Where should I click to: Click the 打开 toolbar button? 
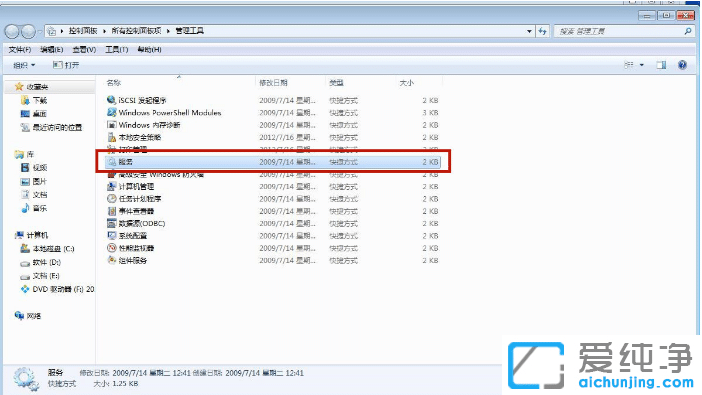tap(66, 65)
